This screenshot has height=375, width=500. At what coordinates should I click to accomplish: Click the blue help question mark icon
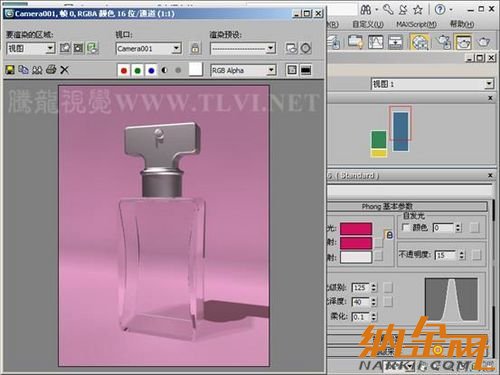pyautogui.click(x=440, y=9)
